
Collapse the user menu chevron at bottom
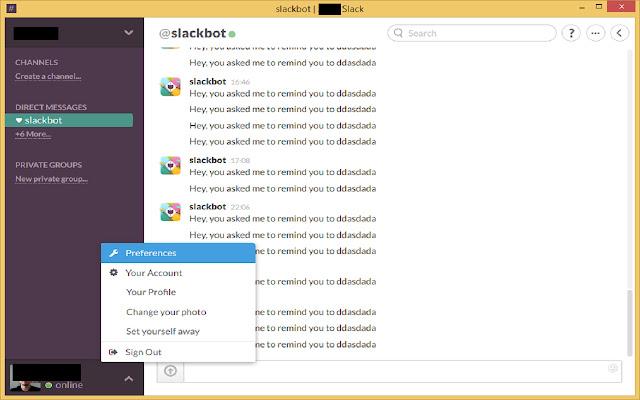click(129, 379)
